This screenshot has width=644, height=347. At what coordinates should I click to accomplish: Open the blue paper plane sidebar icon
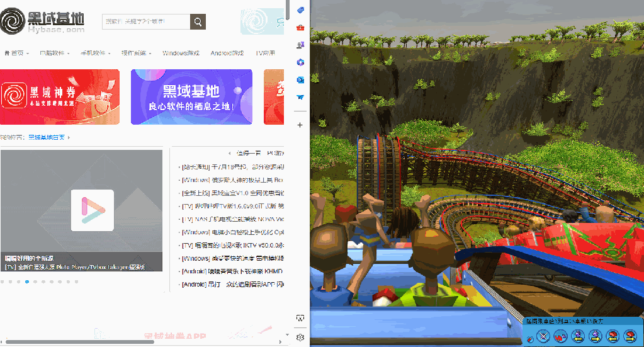300,98
